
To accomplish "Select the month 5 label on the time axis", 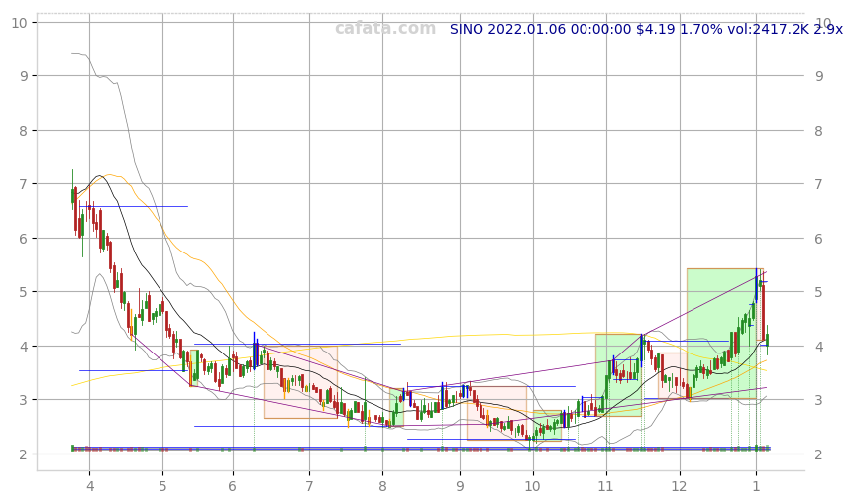I will (x=162, y=486).
